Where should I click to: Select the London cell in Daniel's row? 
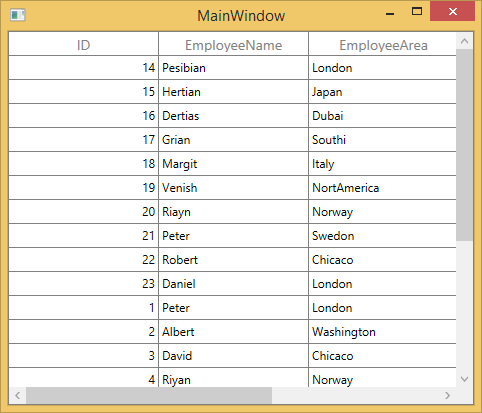(383, 284)
